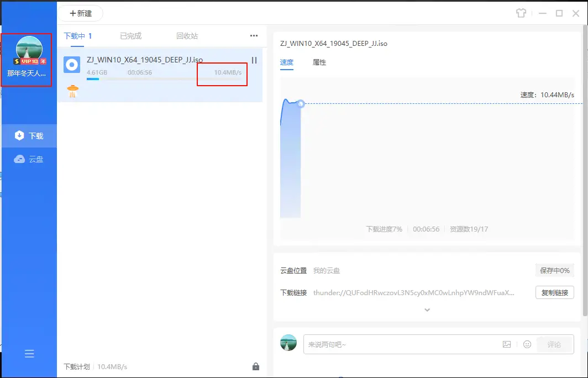This screenshot has height=378, width=588.
Task: Click the download progress bar
Action: [x=164, y=78]
